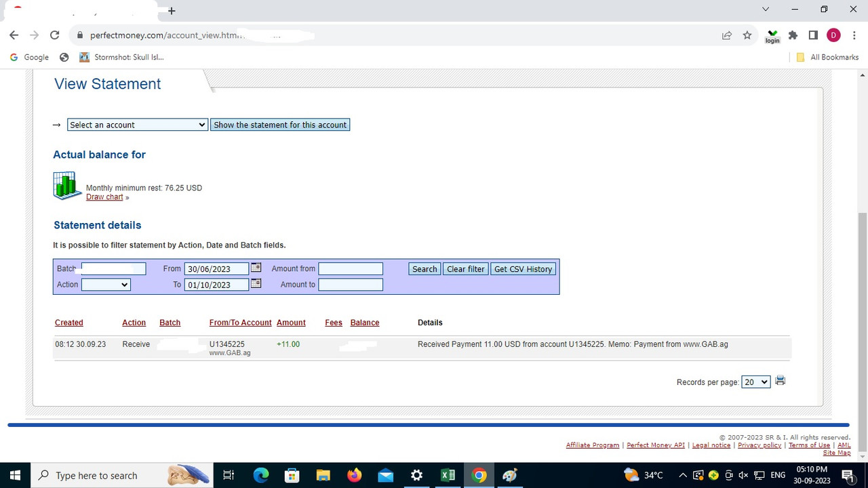Click the green bar chart balance icon
Viewport: 868px width, 488px height.
pyautogui.click(x=67, y=186)
